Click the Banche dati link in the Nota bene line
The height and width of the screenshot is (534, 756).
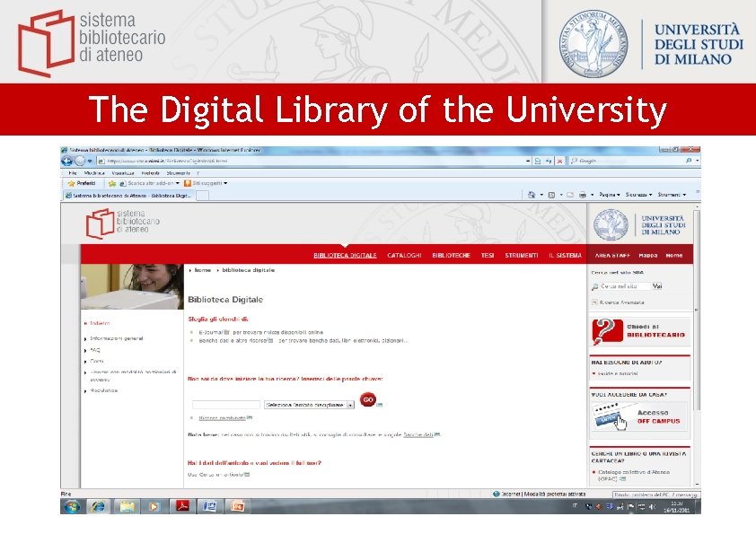[x=418, y=434]
